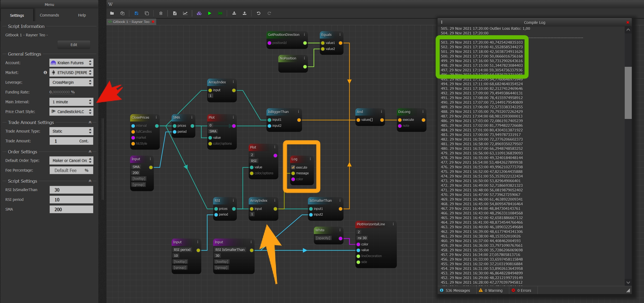Click the Edit button under Script Information
Screen dimensions: 644x303
(74, 45)
